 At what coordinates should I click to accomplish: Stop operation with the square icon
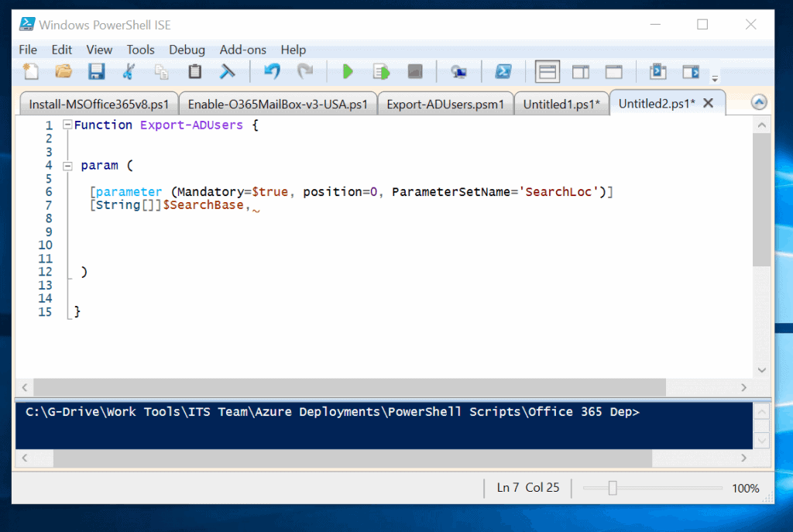415,72
